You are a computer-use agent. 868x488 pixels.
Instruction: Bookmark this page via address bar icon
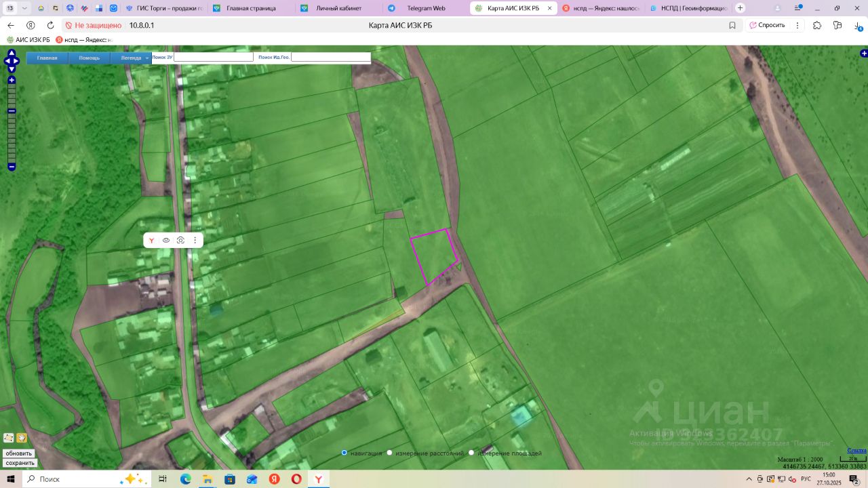(x=732, y=25)
